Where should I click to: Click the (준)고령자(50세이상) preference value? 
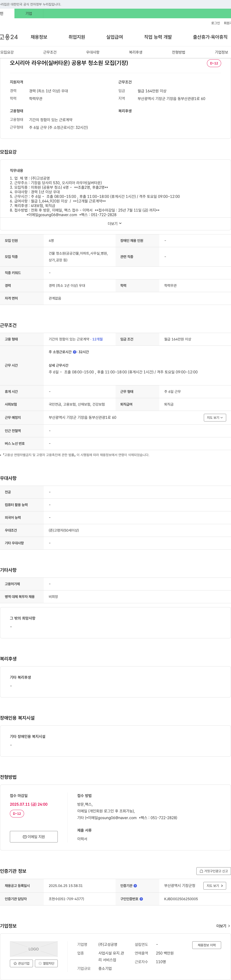pyautogui.click(x=64, y=530)
